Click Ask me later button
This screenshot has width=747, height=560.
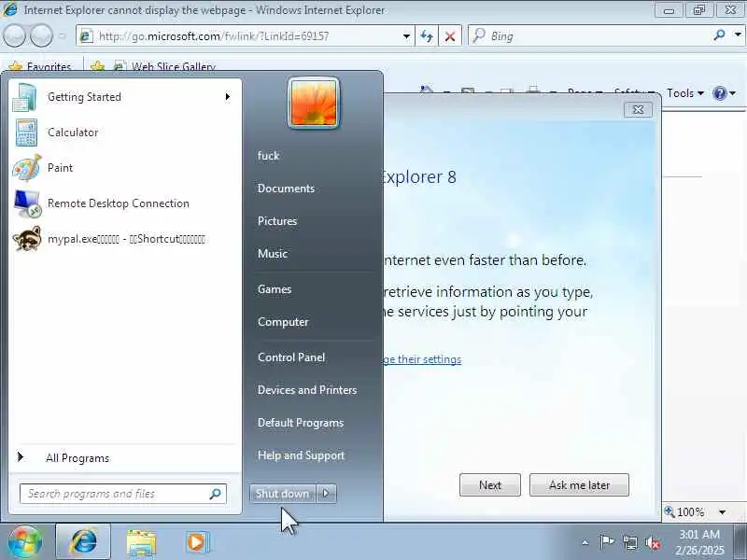579,484
